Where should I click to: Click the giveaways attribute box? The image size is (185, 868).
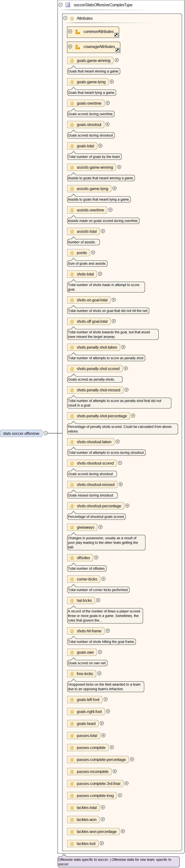point(82,528)
